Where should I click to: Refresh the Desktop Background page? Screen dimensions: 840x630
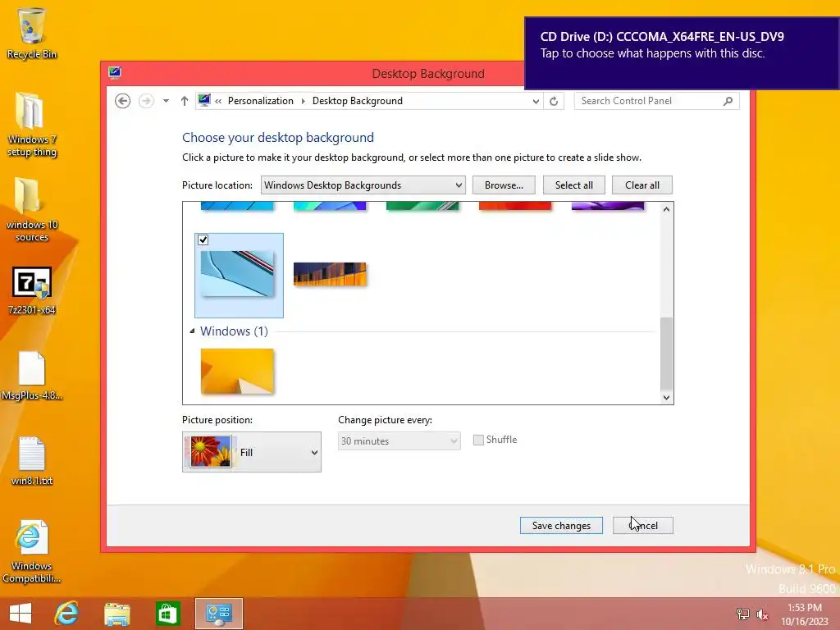554,101
